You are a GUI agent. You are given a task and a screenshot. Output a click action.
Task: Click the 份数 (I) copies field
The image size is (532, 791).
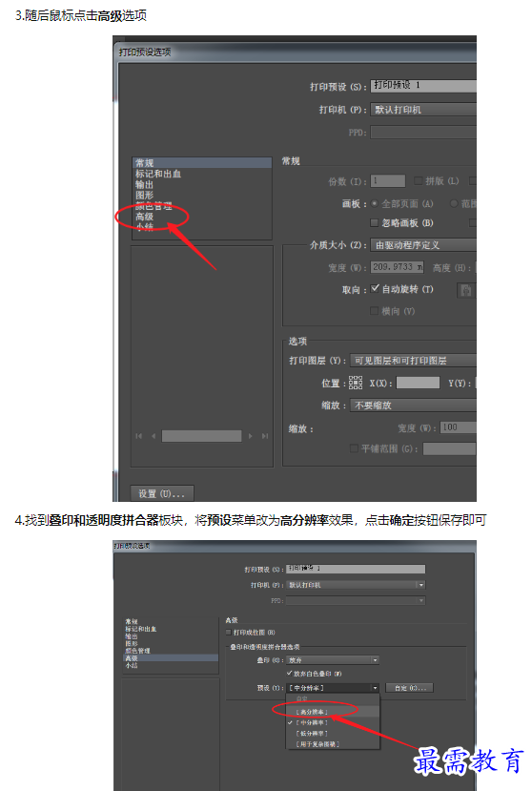(388, 180)
